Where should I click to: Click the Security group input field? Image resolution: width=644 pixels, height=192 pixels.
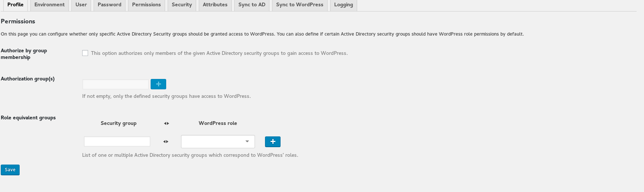point(117,142)
